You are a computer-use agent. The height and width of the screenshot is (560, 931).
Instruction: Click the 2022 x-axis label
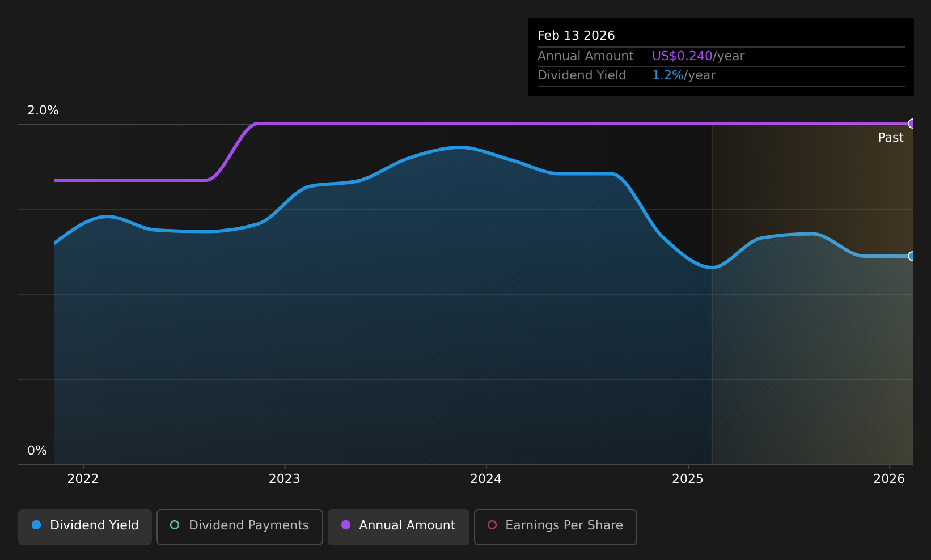(x=83, y=479)
